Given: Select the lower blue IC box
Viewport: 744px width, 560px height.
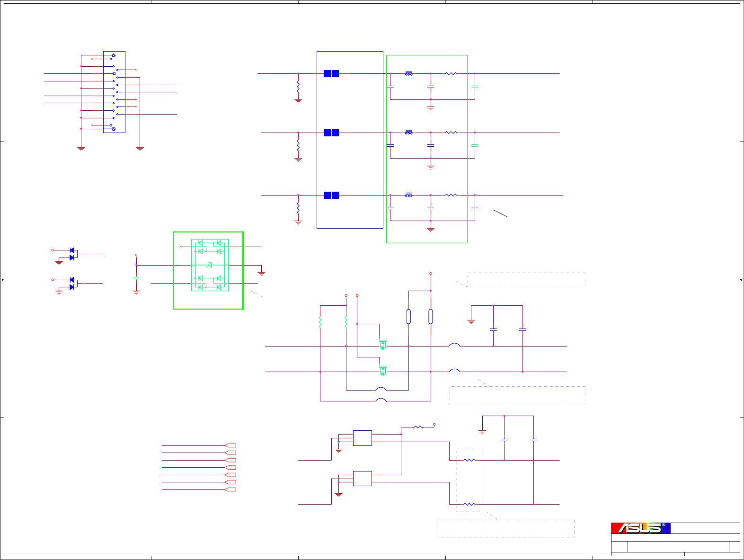Looking at the screenshot, I should point(363,479).
